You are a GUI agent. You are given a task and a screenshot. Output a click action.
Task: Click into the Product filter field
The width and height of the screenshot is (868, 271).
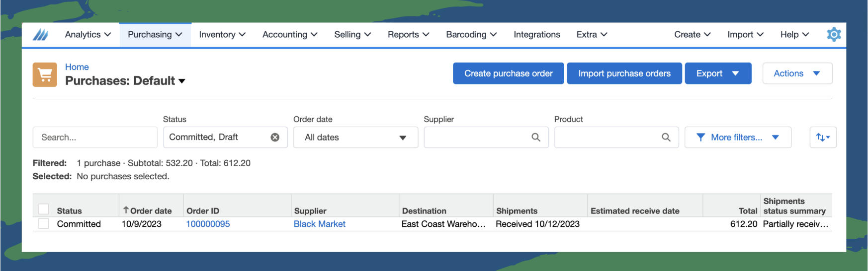click(616, 137)
